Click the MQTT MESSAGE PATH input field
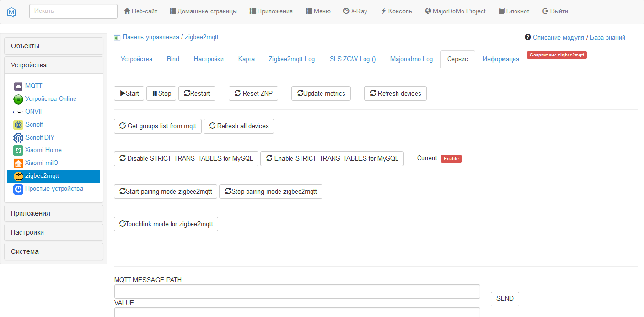644x317 pixels. (x=297, y=291)
